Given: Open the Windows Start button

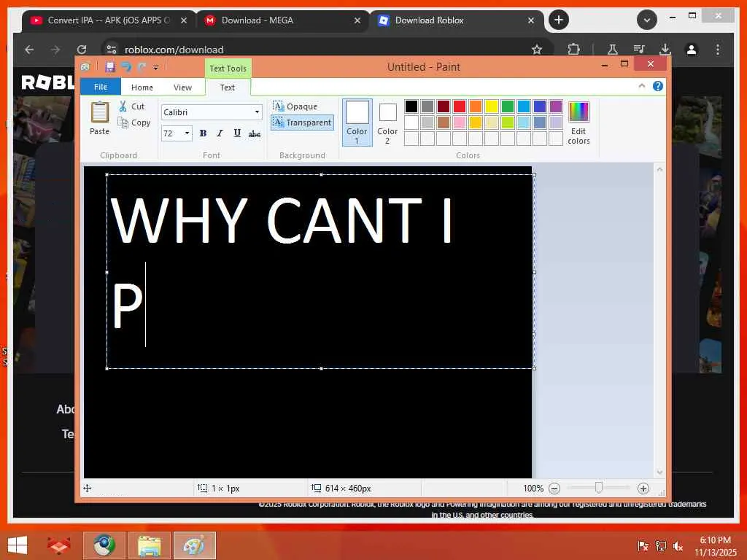Looking at the screenshot, I should click(18, 545).
